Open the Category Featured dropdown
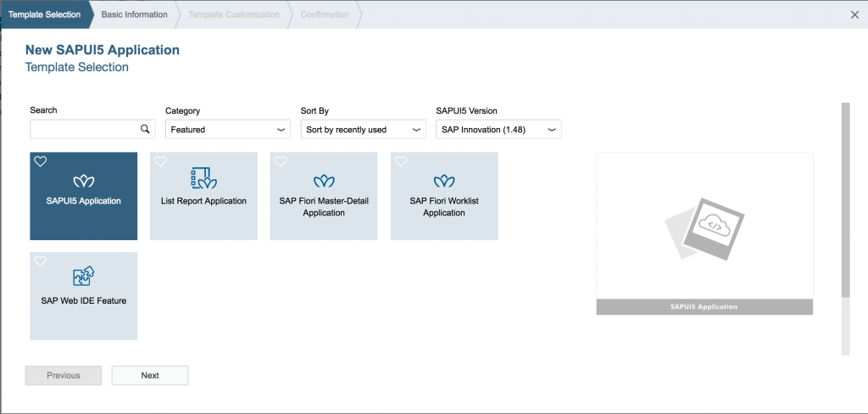Viewport: 868px width, 414px height. 228,130
